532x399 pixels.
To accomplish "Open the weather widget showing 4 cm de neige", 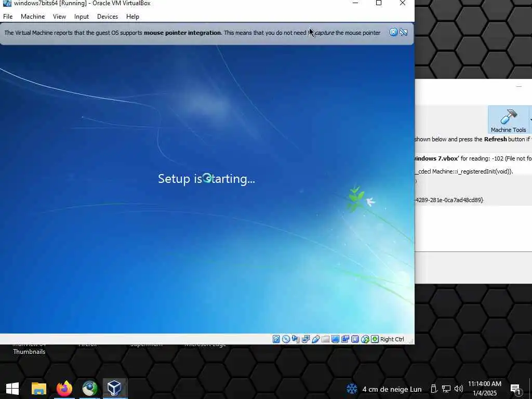I will coord(384,389).
